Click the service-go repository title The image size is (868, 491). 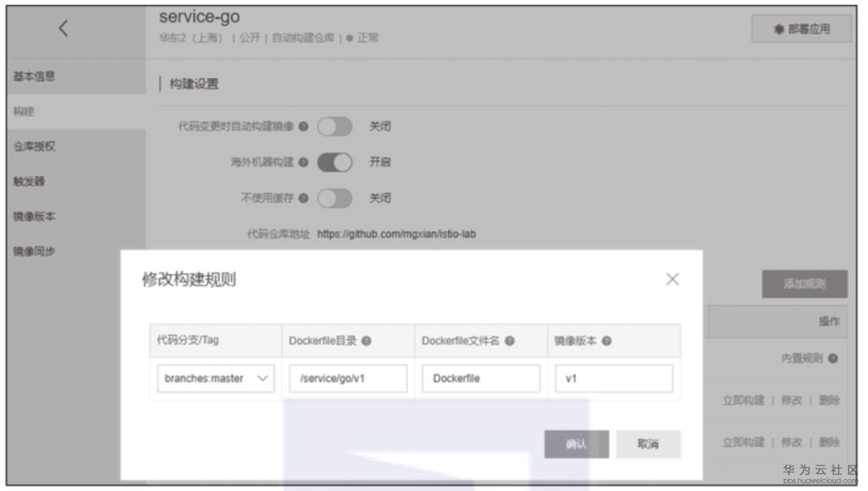pos(199,17)
